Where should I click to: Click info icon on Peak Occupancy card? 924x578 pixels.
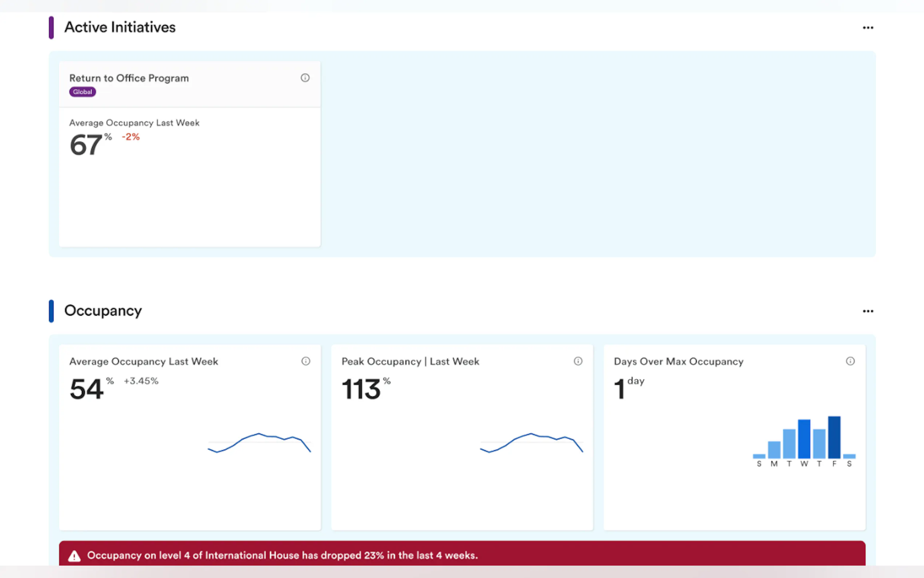click(578, 361)
